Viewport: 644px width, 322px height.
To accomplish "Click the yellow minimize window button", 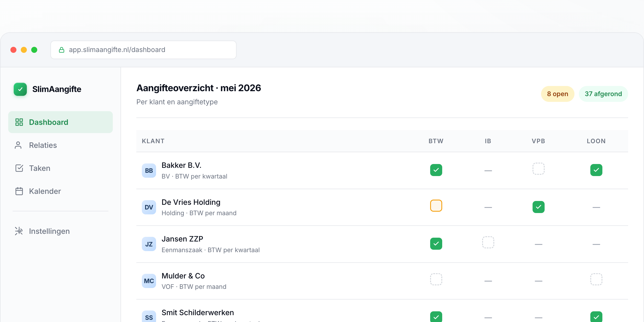I will coord(24,50).
